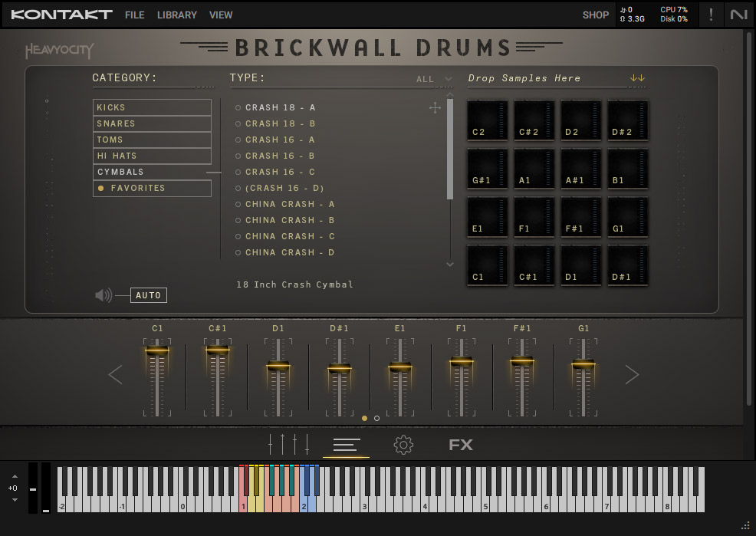The width and height of the screenshot is (756, 536).
Task: Click the speaker preview icon
Action: [x=104, y=295]
